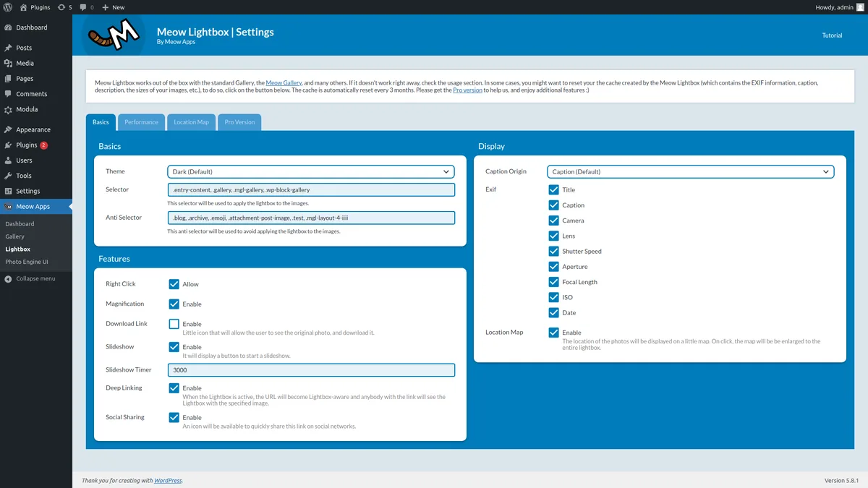Image resolution: width=868 pixels, height=488 pixels.
Task: Uncheck the Exif Date checkbox
Action: point(553,313)
